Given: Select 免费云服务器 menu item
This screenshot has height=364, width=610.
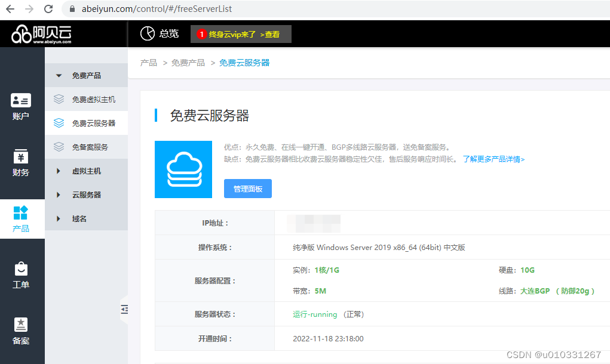Looking at the screenshot, I should 87,123.
